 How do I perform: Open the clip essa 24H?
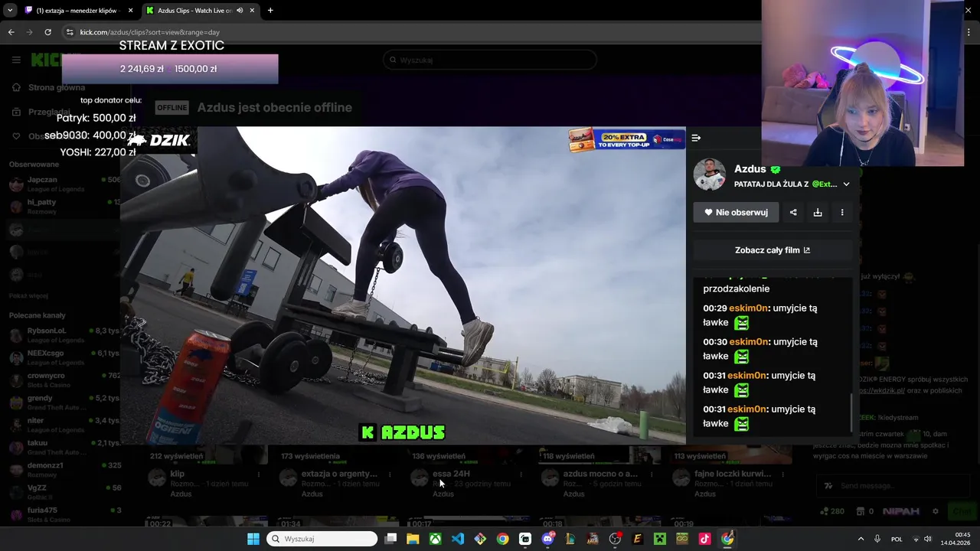451,474
